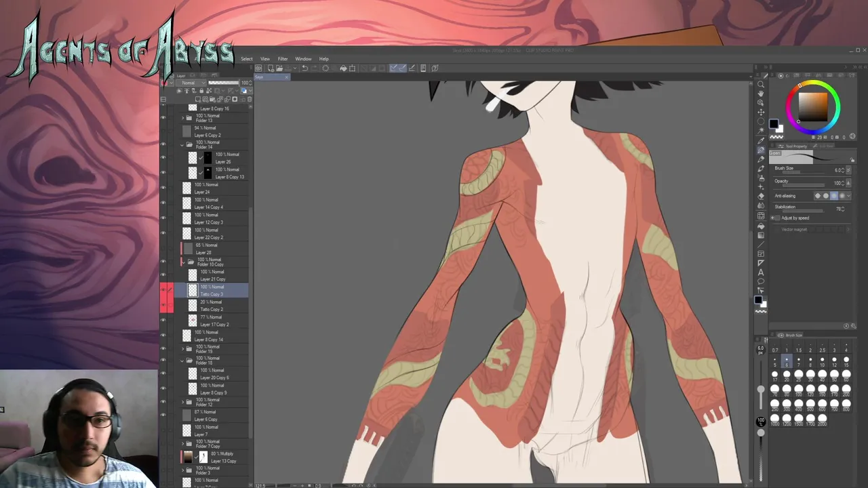Toggle visibility of Layer 8 Copy 14

click(x=163, y=335)
